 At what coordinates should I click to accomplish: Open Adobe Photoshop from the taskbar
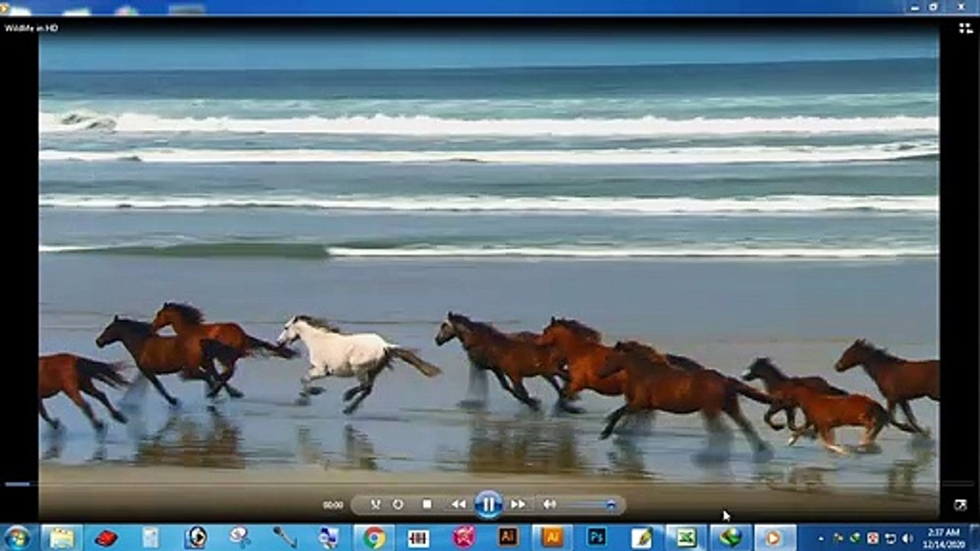point(596,537)
